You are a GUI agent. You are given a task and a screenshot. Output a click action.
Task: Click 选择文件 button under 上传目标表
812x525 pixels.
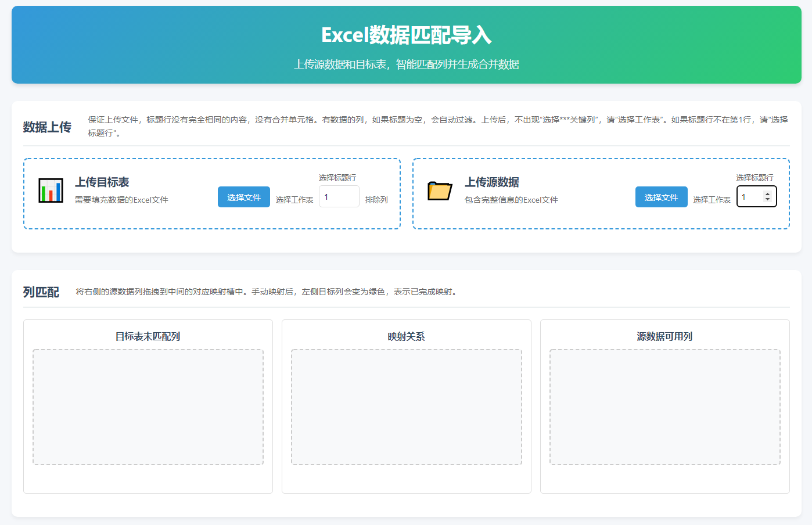(x=244, y=197)
